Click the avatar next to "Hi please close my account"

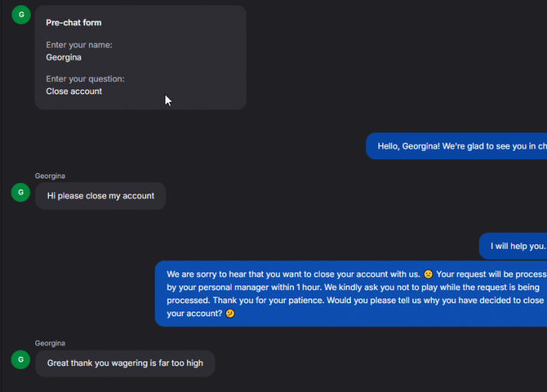pyautogui.click(x=21, y=192)
